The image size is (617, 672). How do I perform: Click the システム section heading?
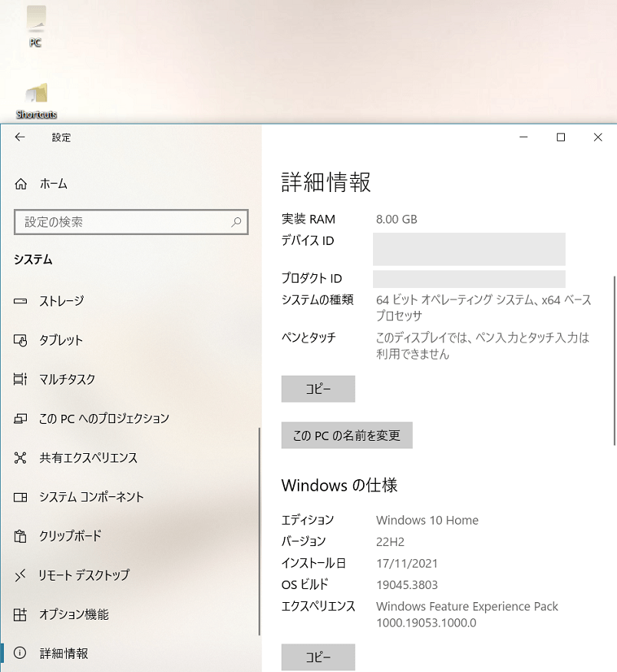(x=33, y=260)
